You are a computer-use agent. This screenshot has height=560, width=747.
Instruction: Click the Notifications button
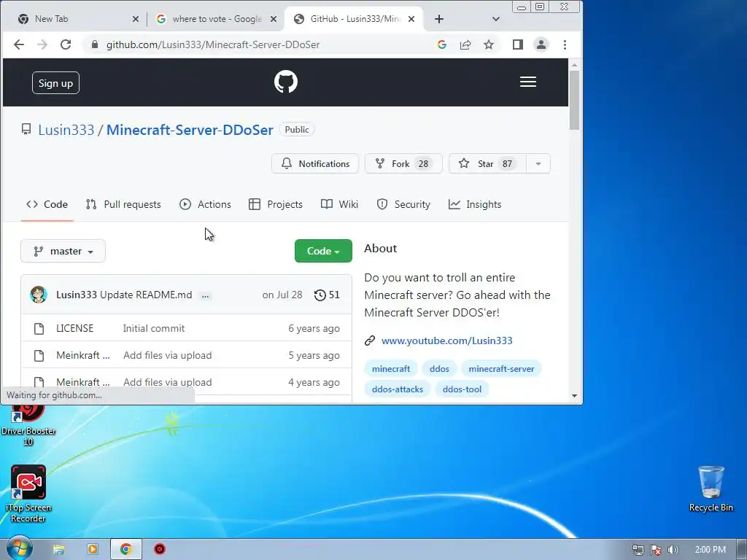click(x=315, y=164)
